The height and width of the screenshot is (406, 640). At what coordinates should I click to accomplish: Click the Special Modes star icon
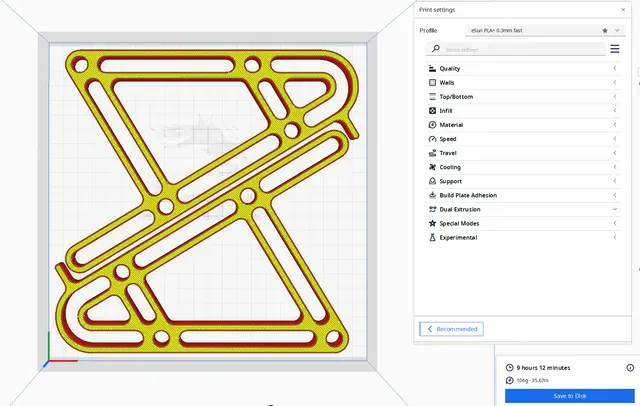[432, 223]
